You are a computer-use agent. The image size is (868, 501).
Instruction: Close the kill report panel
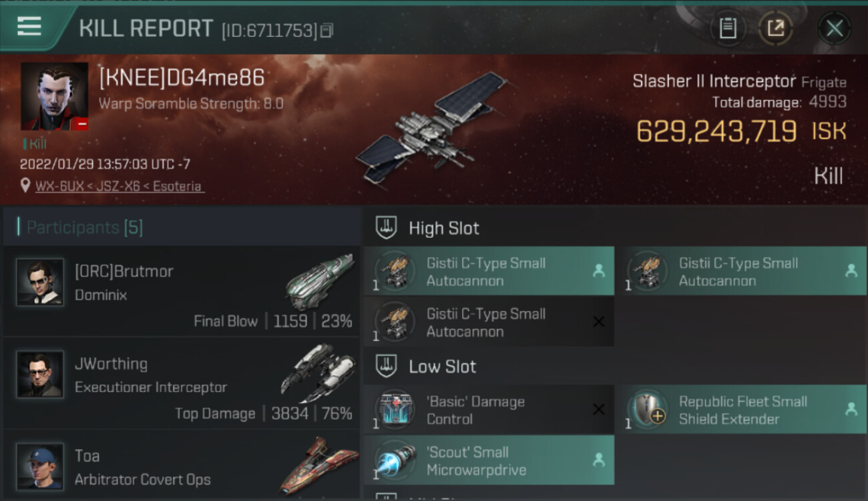834,28
